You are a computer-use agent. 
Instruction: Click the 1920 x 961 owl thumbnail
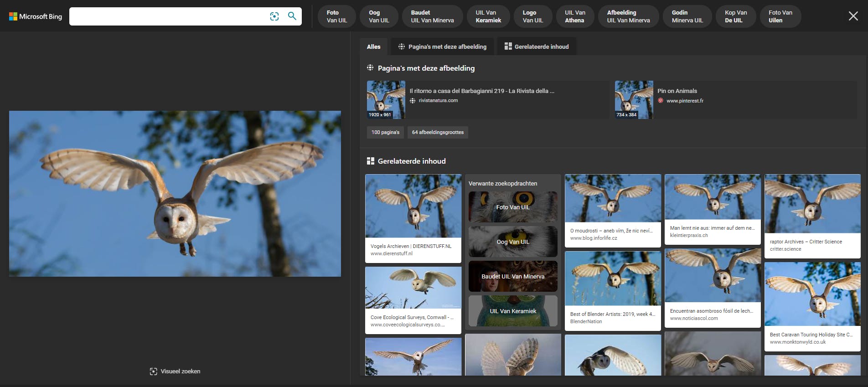tap(386, 100)
